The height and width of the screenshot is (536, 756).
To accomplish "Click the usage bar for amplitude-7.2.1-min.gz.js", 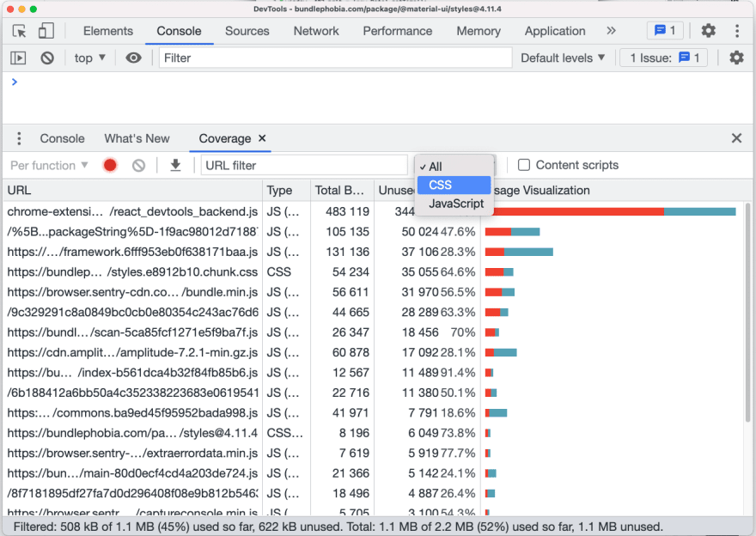I will point(501,352).
